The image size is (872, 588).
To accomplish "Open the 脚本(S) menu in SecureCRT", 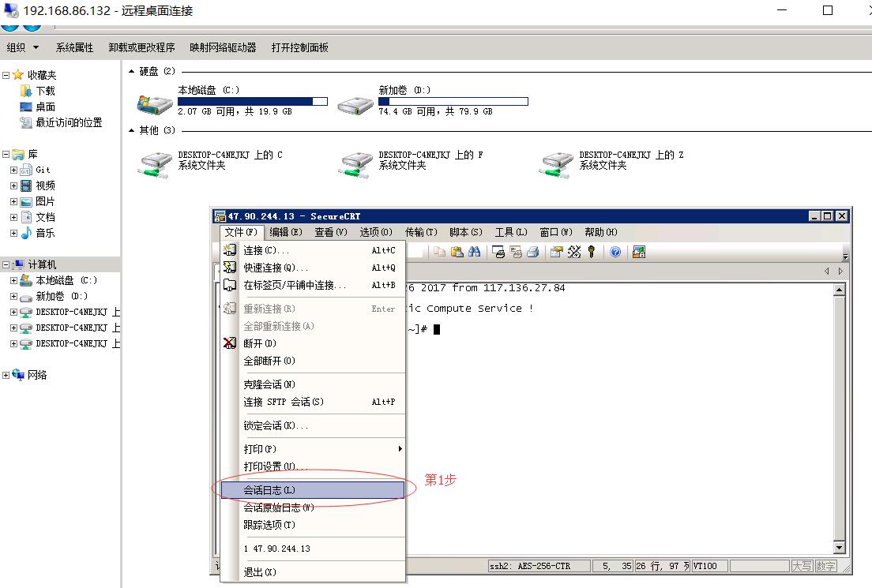I will pyautogui.click(x=466, y=232).
